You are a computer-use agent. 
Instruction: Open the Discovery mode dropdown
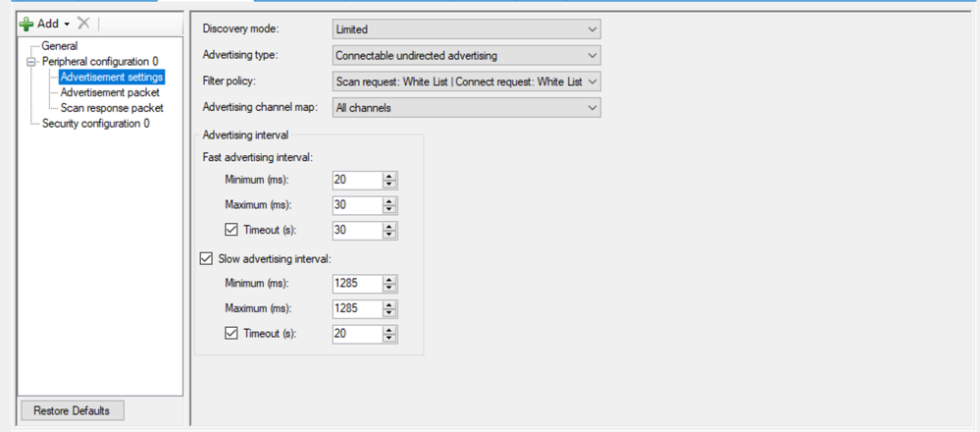pyautogui.click(x=466, y=29)
